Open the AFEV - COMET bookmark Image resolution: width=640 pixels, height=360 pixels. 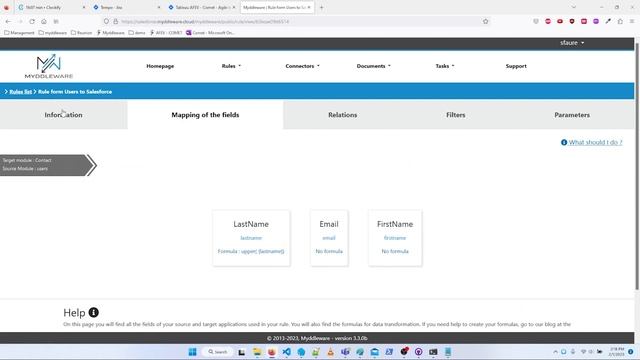(x=166, y=33)
